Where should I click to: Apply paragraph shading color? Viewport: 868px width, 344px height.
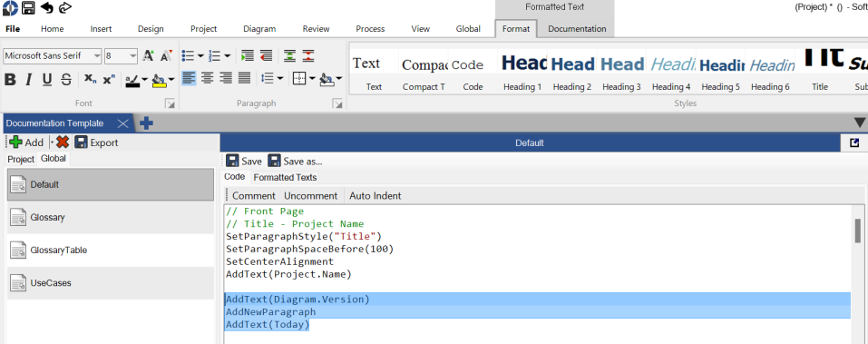(327, 80)
